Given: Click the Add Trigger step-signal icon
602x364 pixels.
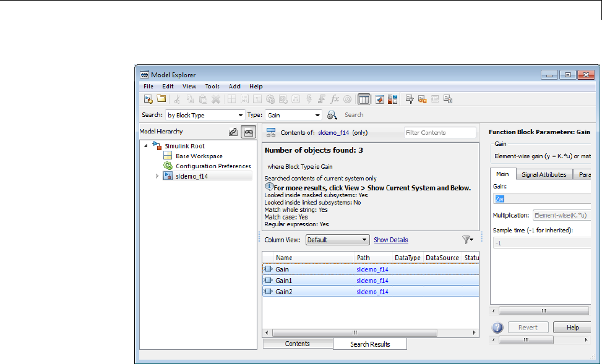Looking at the screenshot, I should (x=322, y=99).
